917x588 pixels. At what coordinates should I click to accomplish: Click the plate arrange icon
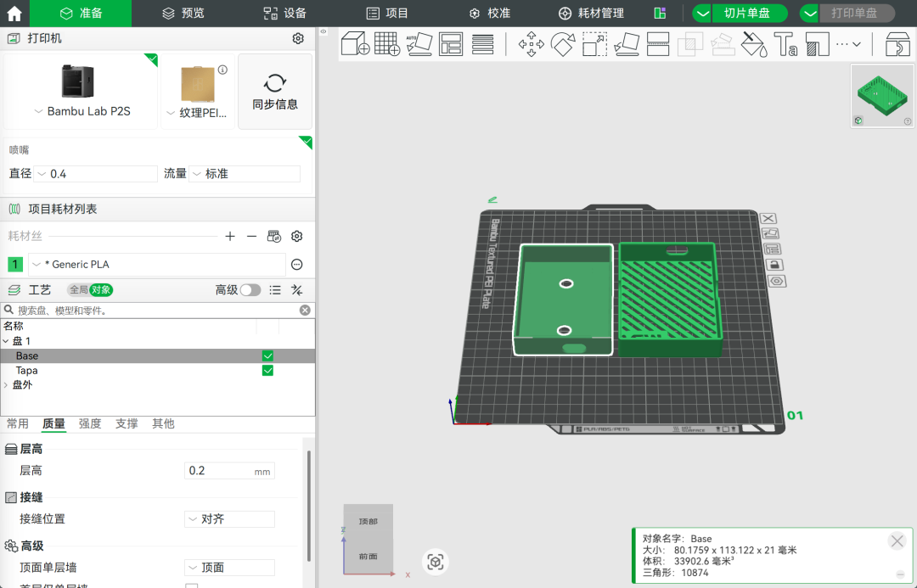tap(773, 249)
